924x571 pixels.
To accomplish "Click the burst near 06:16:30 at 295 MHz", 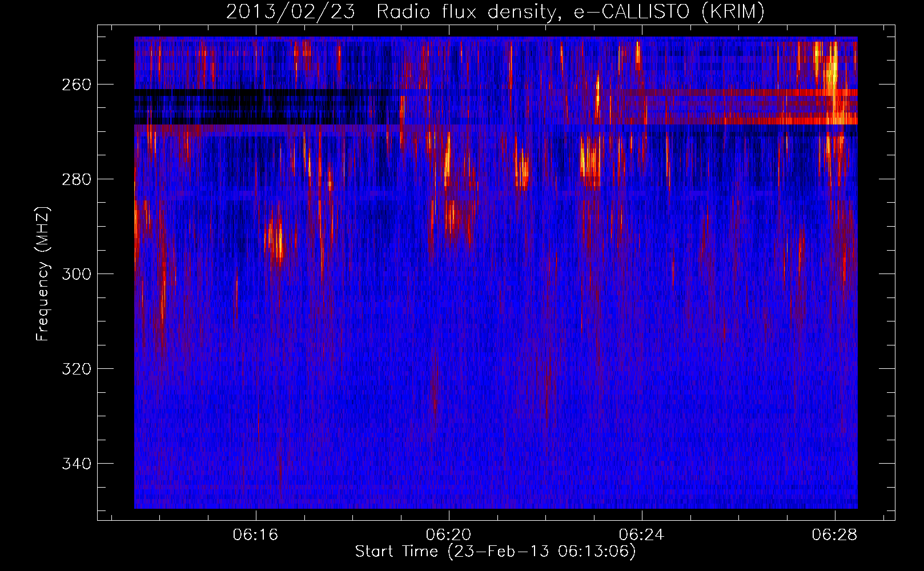I will click(x=276, y=240).
